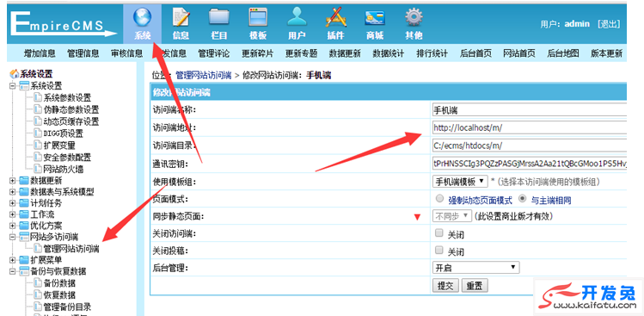Image resolution: width=644 pixels, height=316 pixels.
Task: Click 管理网站访问端 breadcrumb link
Action: 203,75
